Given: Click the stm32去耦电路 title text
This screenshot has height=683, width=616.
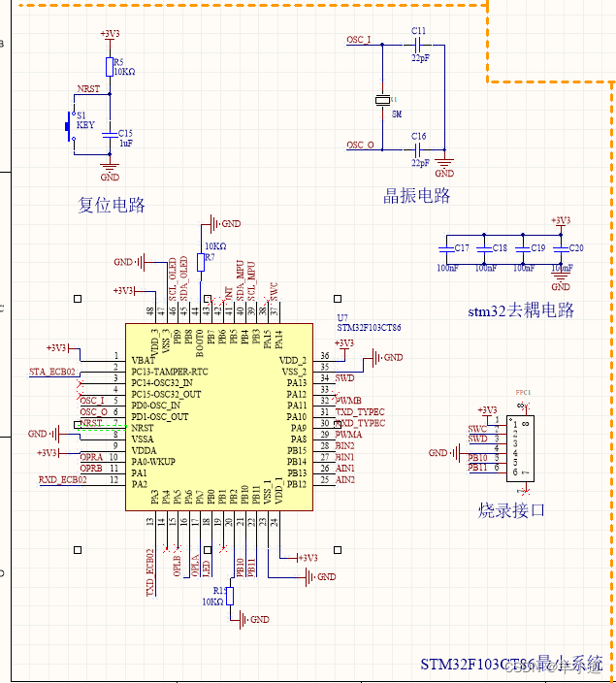Looking at the screenshot, I should (521, 310).
